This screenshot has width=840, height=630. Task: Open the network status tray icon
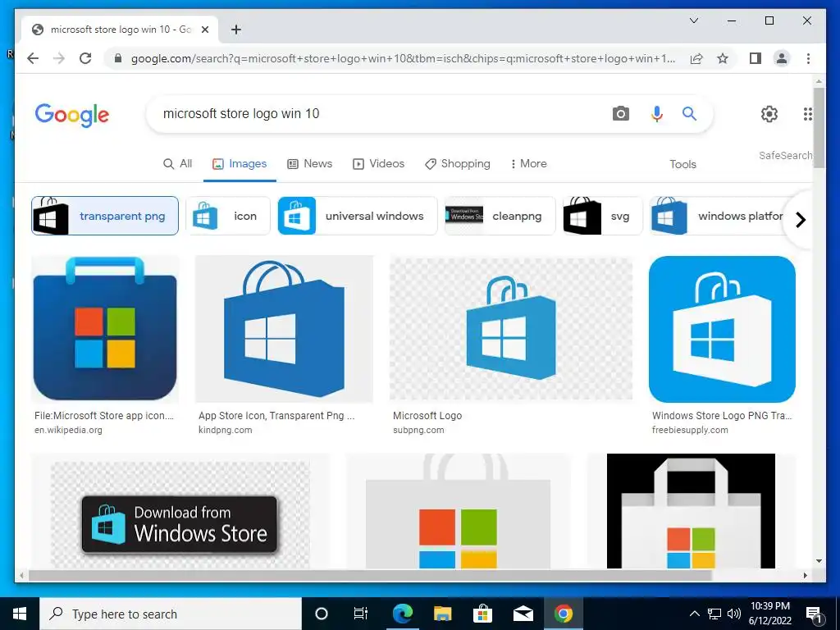(714, 614)
